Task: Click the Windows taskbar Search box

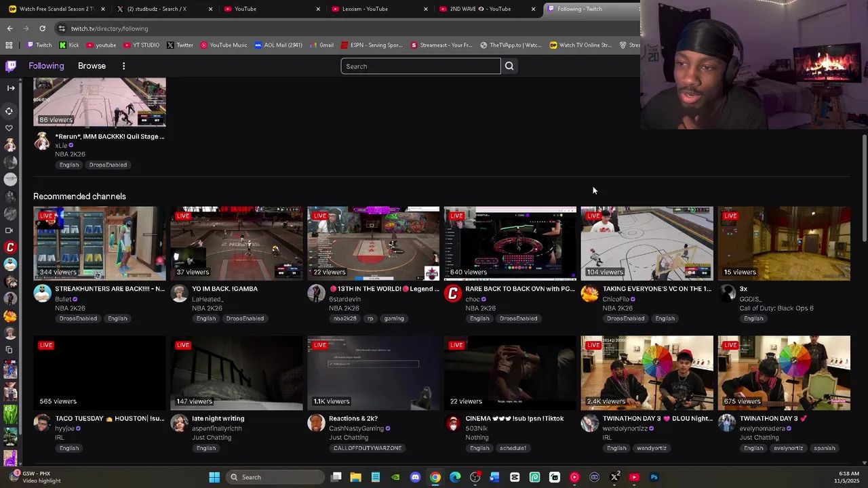Action: pyautogui.click(x=275, y=477)
